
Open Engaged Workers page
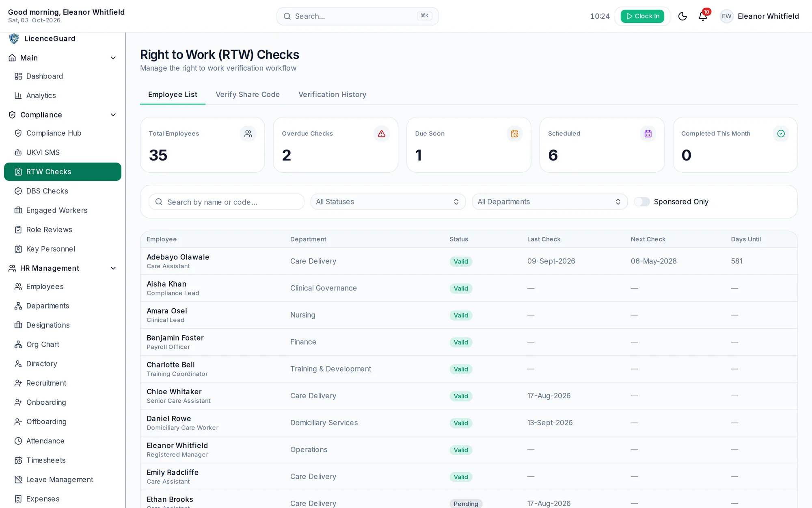tap(63, 211)
